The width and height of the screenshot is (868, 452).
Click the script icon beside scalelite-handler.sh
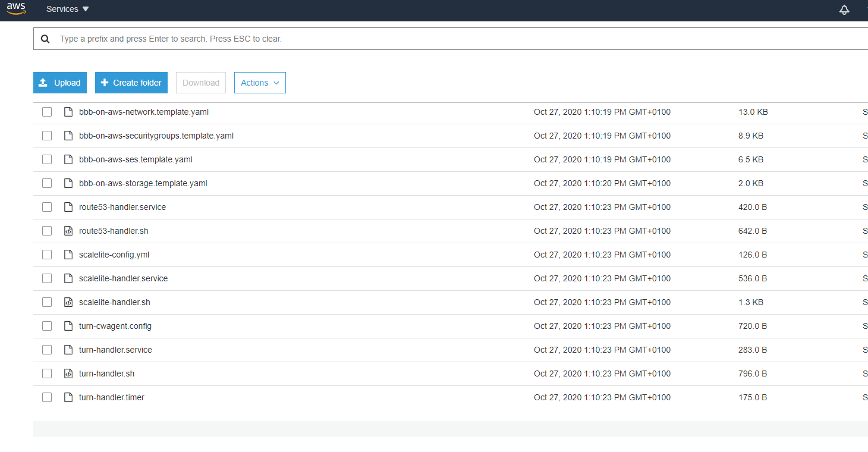tap(68, 302)
